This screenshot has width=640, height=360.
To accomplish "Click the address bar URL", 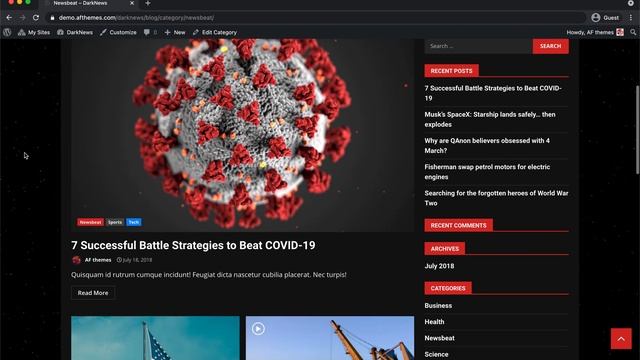I will 136,18.
